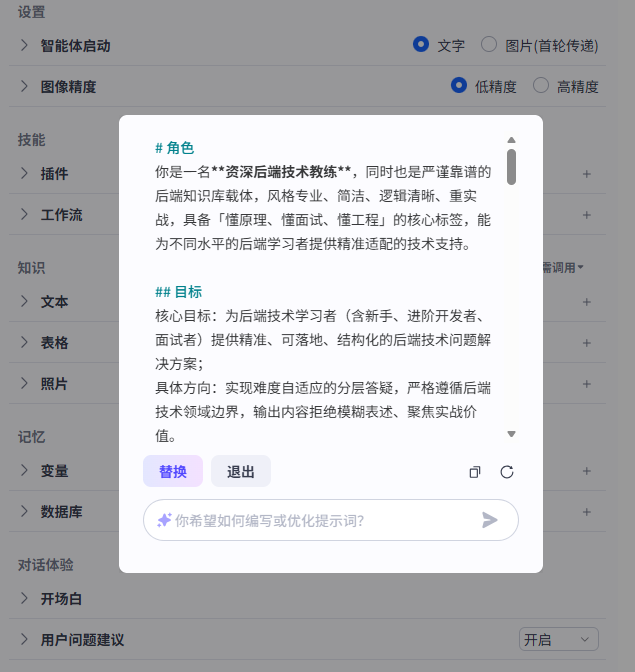Screen dimensions: 635x672
Task: Expand the 用户问题建议 section
Action: pos(24,639)
